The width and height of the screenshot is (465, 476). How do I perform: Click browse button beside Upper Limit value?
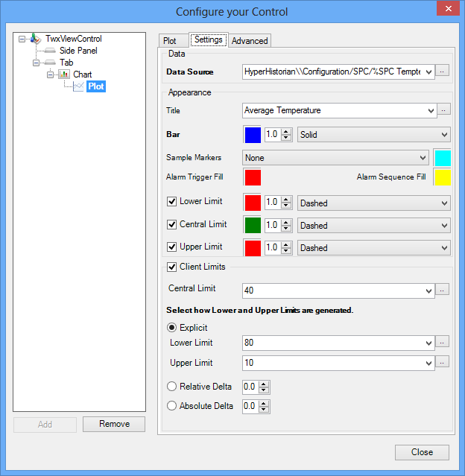[x=443, y=363]
